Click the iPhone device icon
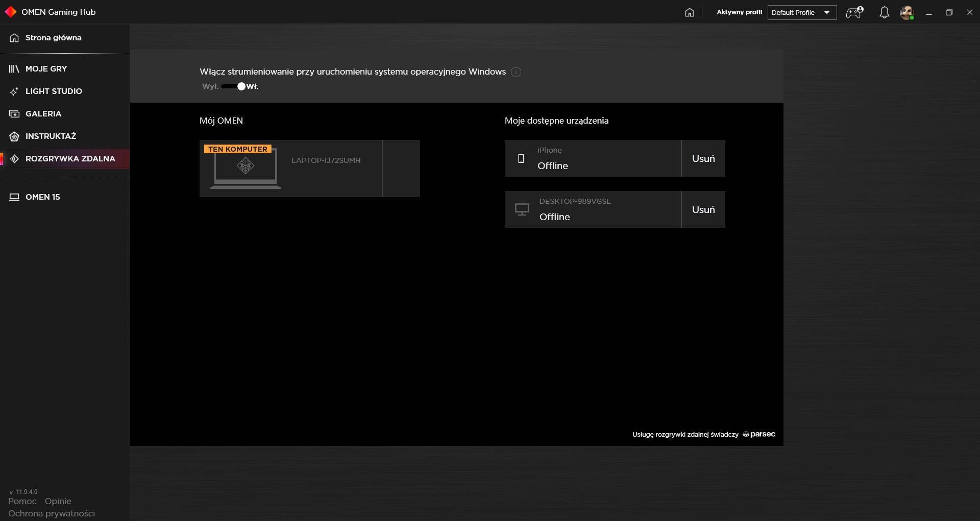 point(521,158)
